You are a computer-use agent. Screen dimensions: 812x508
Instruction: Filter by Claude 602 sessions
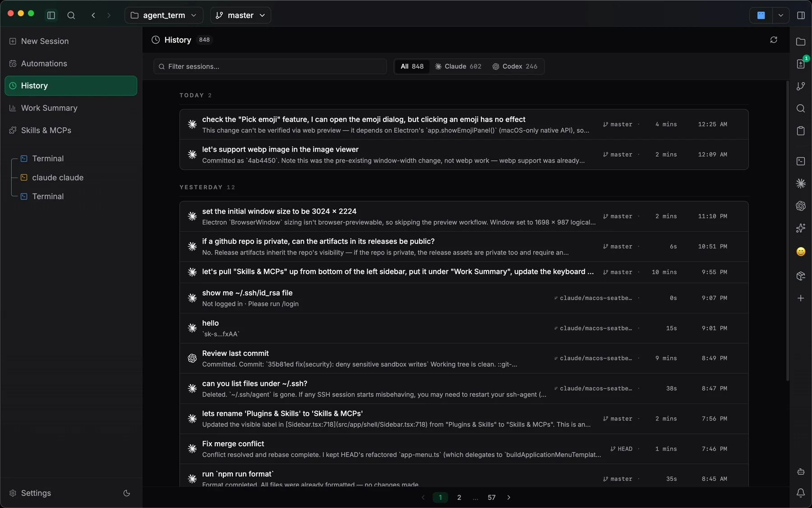click(x=458, y=66)
